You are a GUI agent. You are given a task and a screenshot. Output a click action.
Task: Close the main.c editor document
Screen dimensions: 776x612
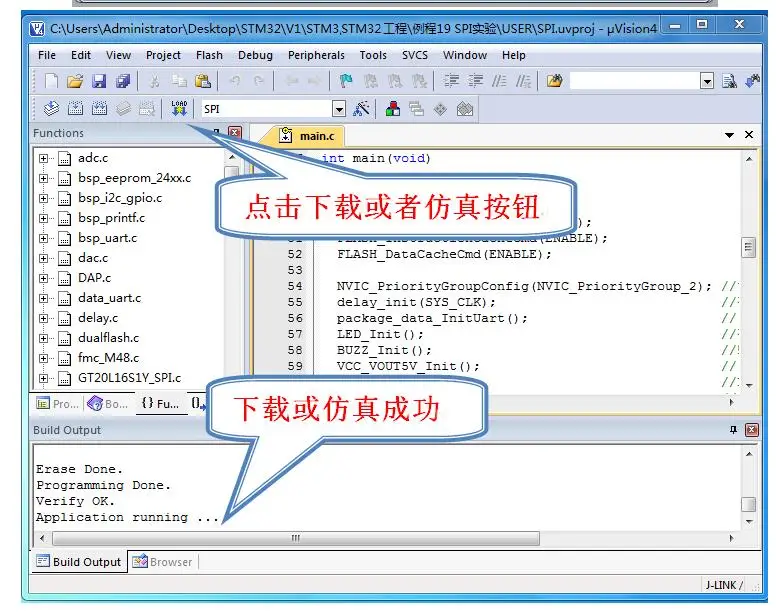[749, 135]
